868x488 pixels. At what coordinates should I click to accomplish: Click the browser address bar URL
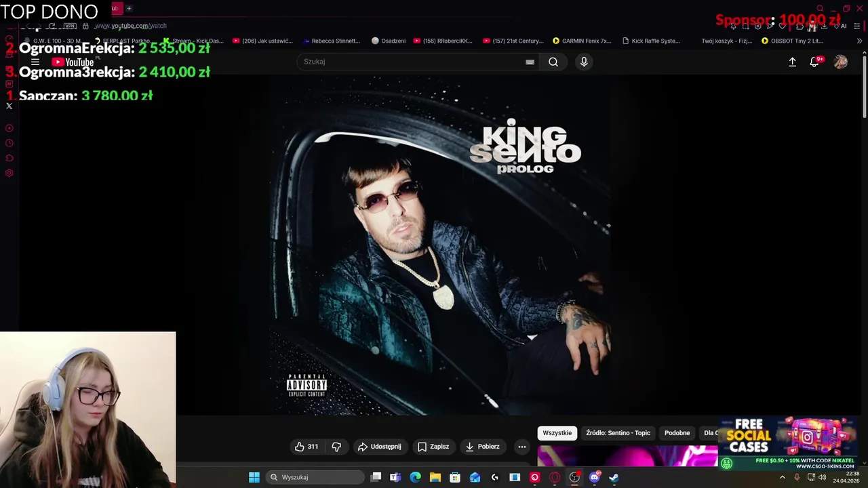[130, 26]
